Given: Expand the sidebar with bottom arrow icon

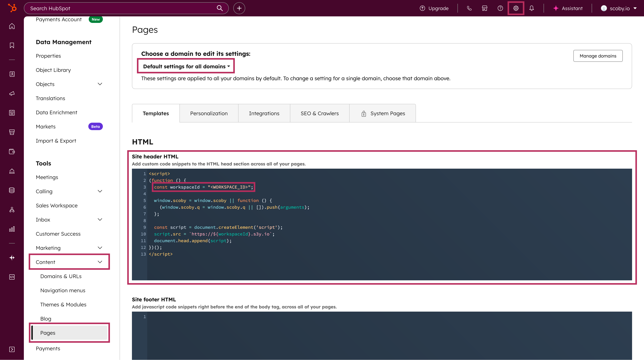Looking at the screenshot, I should coord(12,349).
